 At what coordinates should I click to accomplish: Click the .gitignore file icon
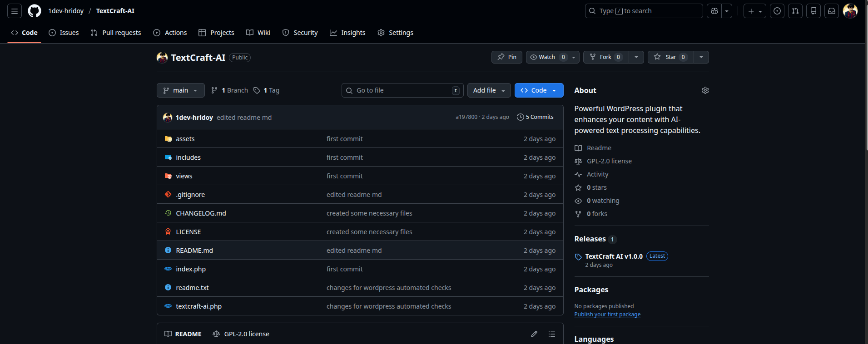(x=168, y=195)
